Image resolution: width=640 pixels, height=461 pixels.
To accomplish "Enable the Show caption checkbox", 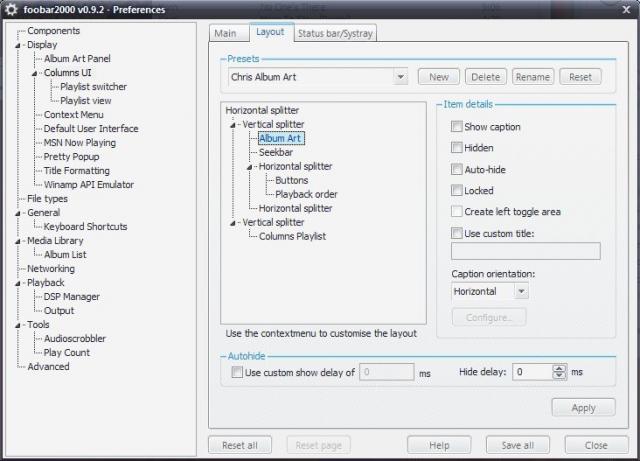I will [x=457, y=127].
